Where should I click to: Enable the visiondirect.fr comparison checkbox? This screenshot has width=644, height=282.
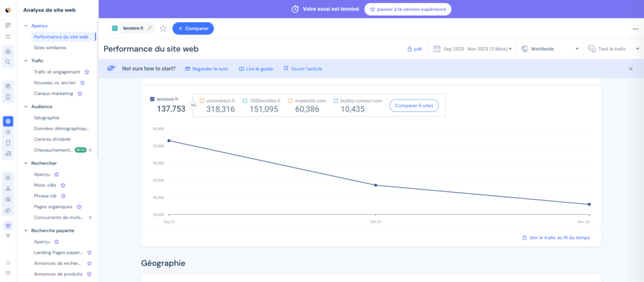tap(202, 100)
